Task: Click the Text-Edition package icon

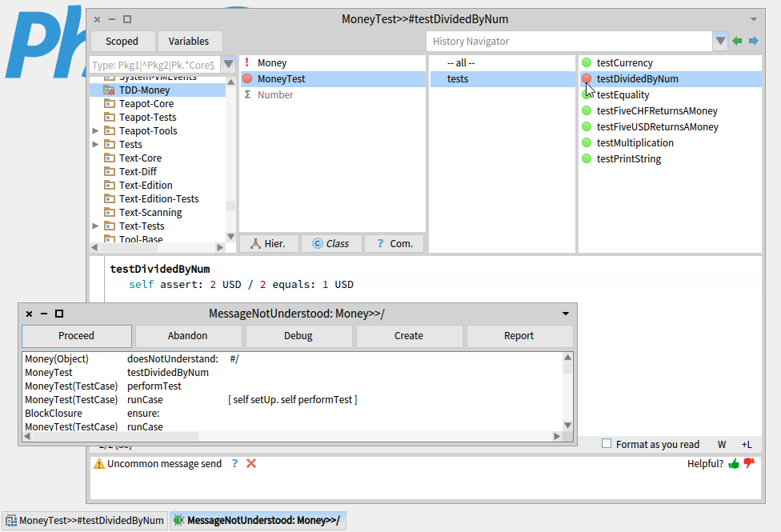Action: [109, 185]
